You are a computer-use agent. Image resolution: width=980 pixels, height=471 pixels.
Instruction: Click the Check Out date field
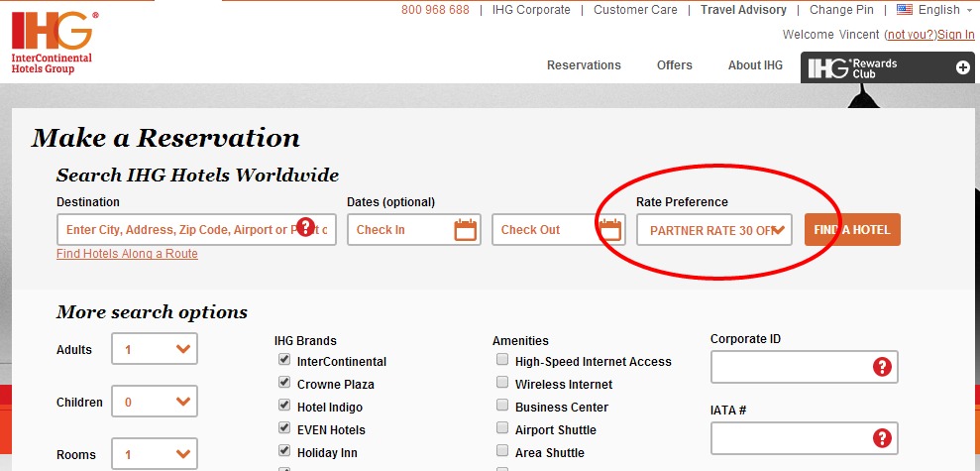(559, 230)
